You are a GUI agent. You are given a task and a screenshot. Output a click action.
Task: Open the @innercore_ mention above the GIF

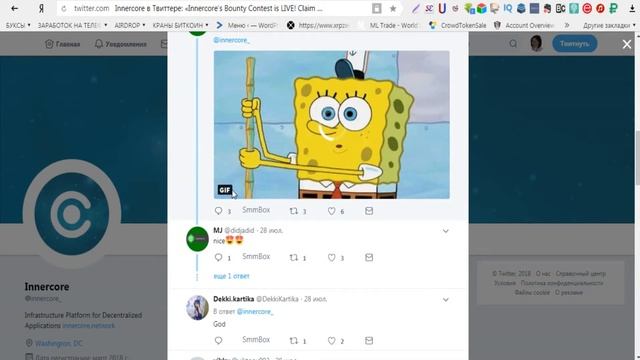tap(231, 40)
